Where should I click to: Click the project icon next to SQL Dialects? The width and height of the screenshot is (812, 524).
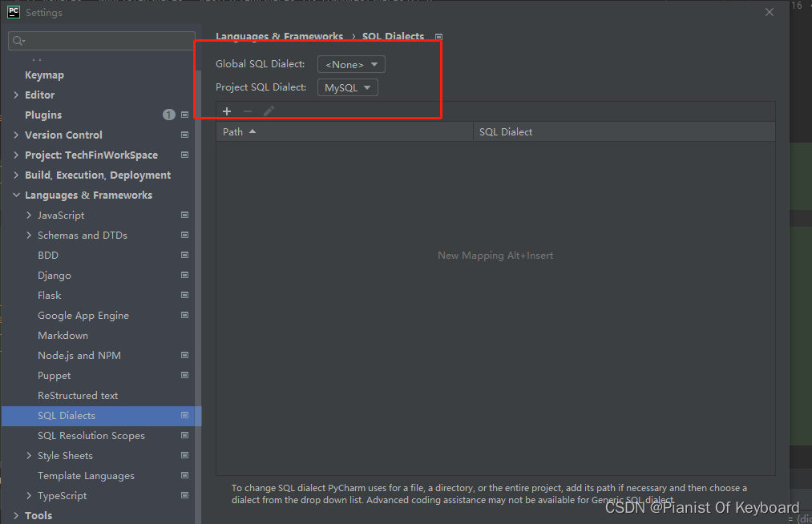(x=184, y=415)
